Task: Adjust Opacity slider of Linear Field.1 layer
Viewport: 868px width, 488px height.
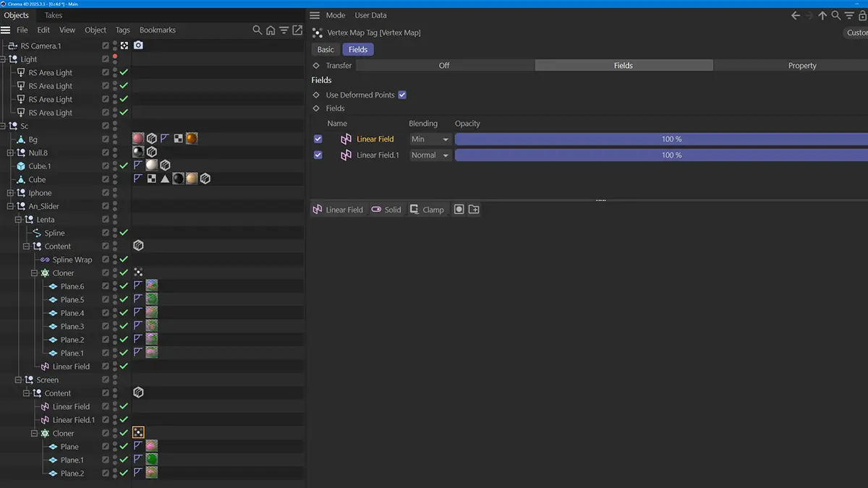Action: click(661, 155)
